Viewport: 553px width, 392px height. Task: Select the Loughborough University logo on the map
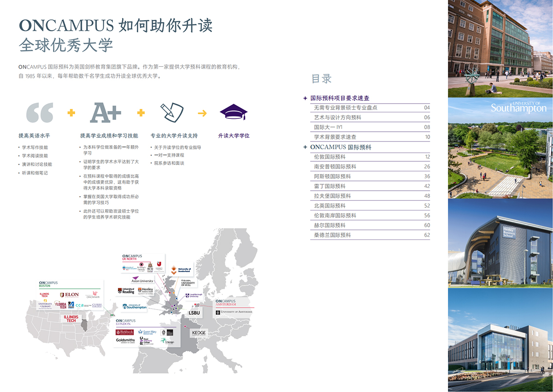(x=194, y=296)
